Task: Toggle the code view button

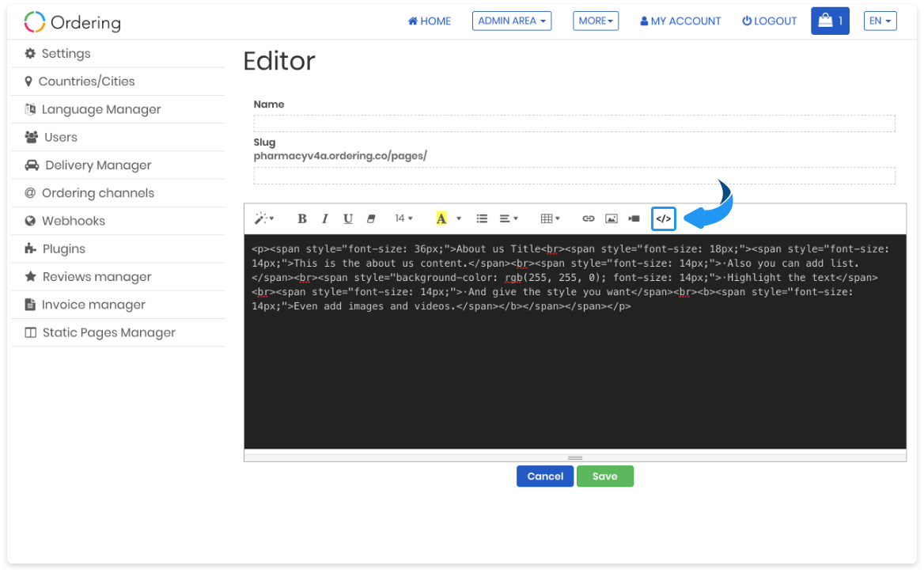Action: [x=664, y=218]
